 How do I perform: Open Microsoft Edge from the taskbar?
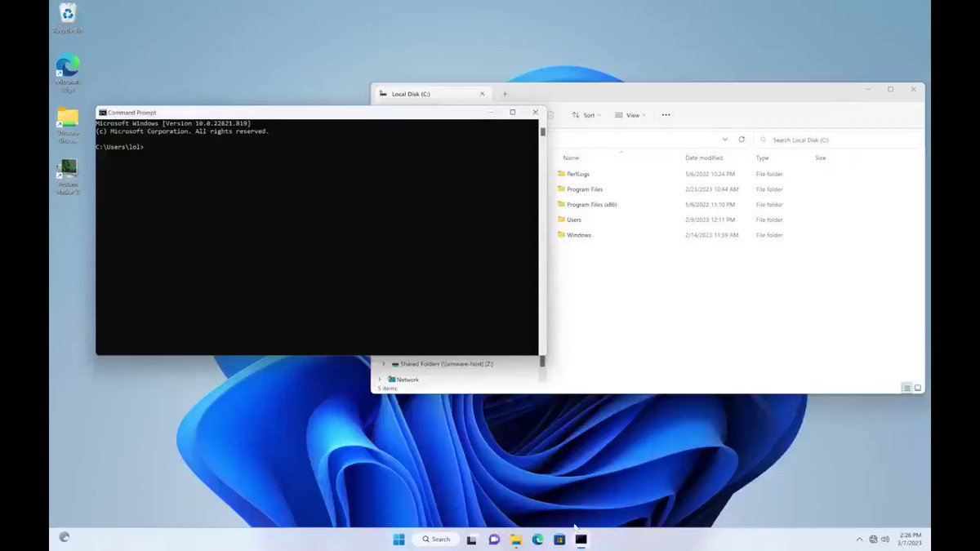point(537,539)
